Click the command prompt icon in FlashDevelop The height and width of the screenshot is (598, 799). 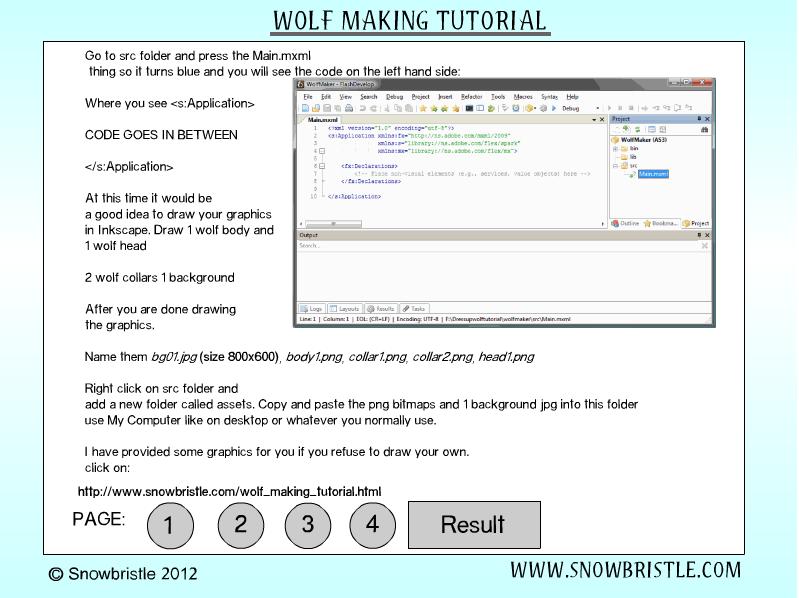click(469, 108)
